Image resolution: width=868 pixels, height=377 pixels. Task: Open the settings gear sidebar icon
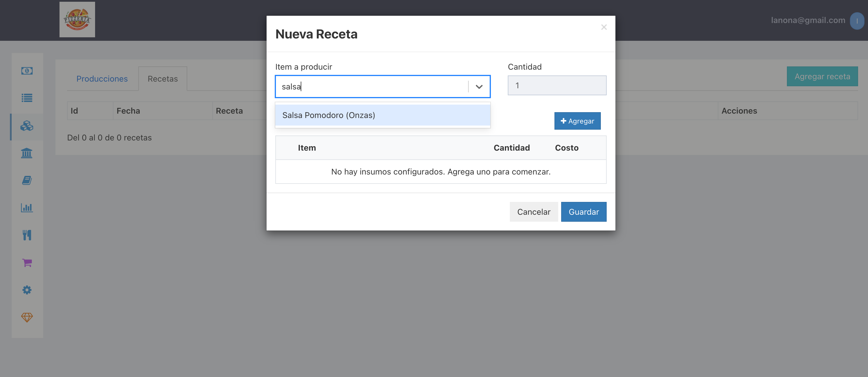(27, 290)
